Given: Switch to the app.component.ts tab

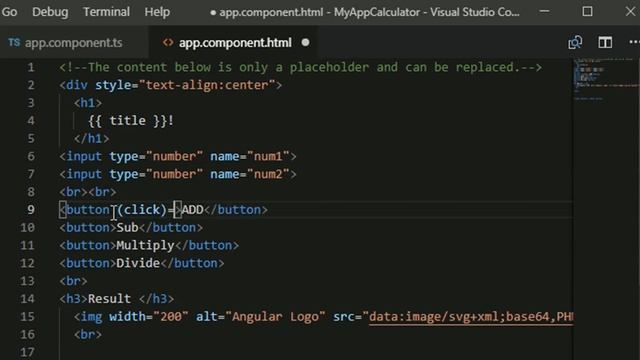Looking at the screenshot, I should click(x=73, y=42).
